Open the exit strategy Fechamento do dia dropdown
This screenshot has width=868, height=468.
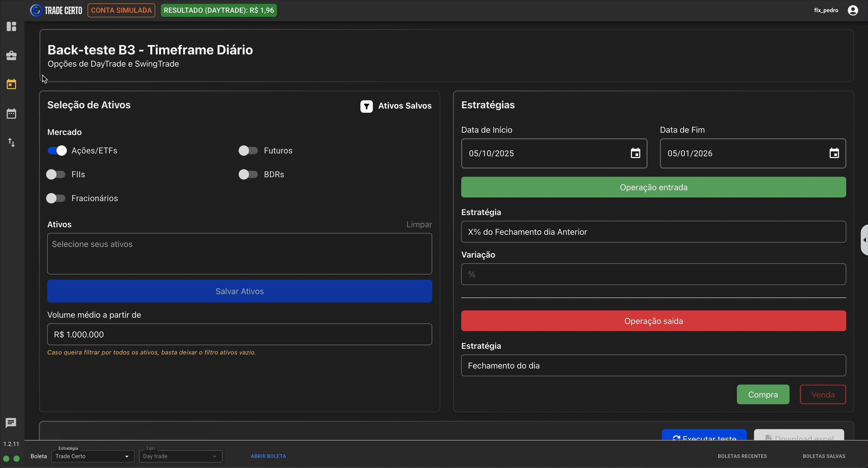(x=653, y=366)
